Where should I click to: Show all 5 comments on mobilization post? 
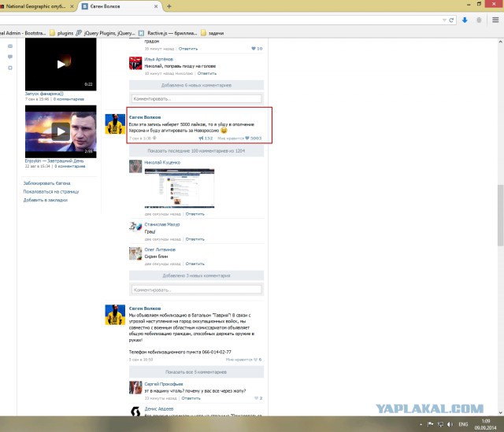[197, 371]
